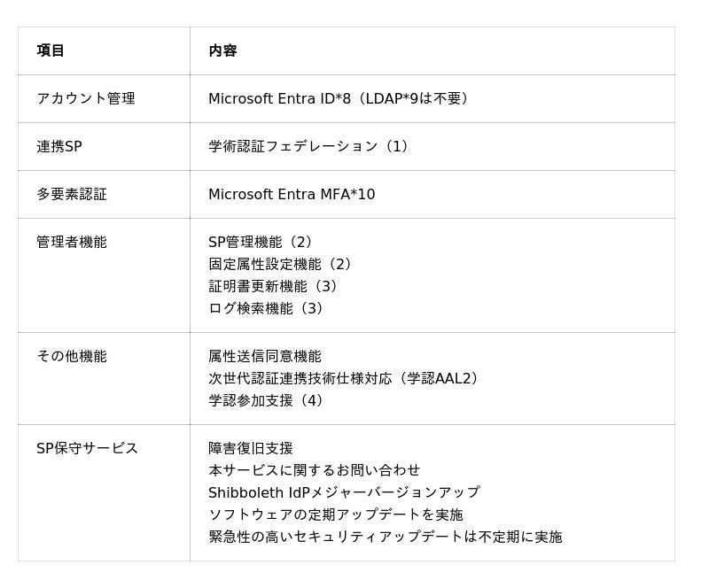Click the 項目 column header
The image size is (709, 588).
[x=51, y=50]
